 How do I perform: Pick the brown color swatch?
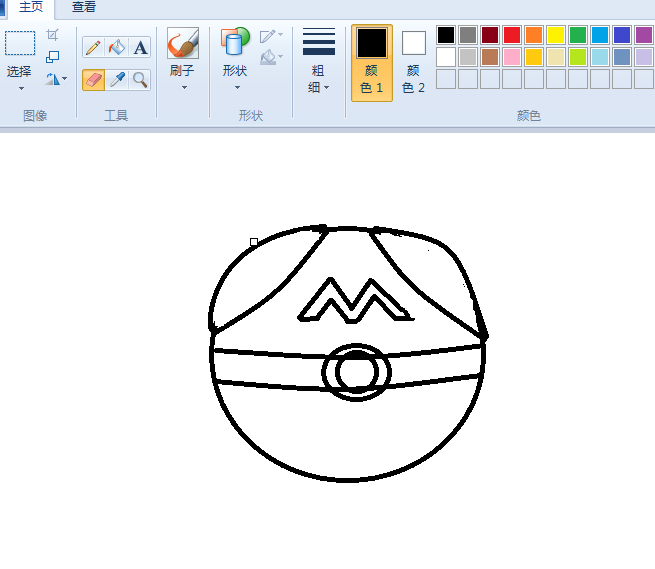[x=490, y=57]
